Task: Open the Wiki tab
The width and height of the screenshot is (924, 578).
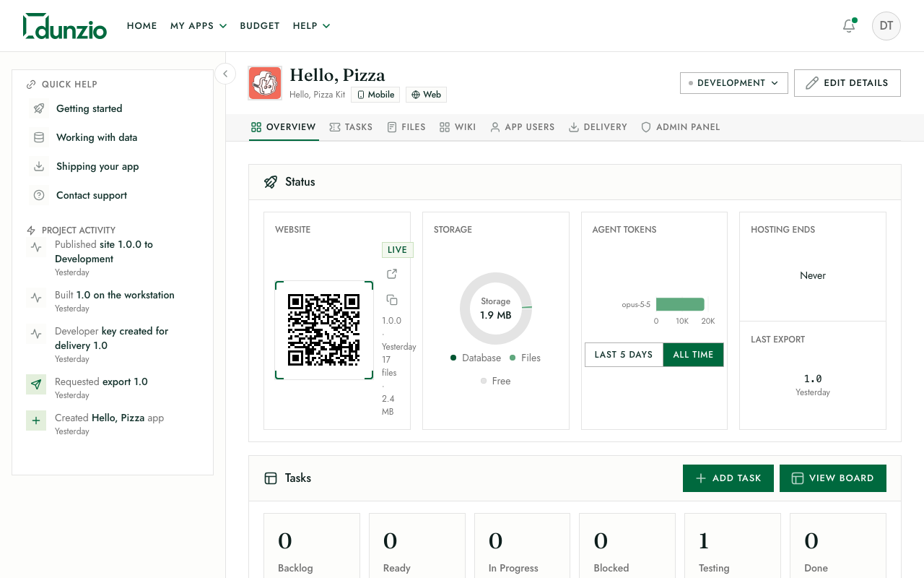Action: [458, 127]
